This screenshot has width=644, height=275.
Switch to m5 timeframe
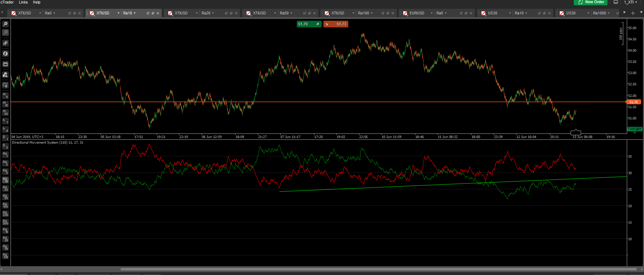[5, 96]
